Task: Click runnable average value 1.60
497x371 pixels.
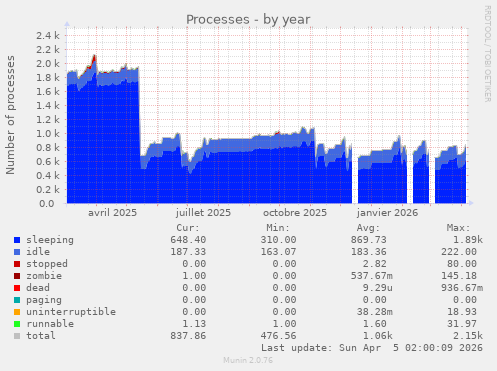Action: (x=374, y=324)
